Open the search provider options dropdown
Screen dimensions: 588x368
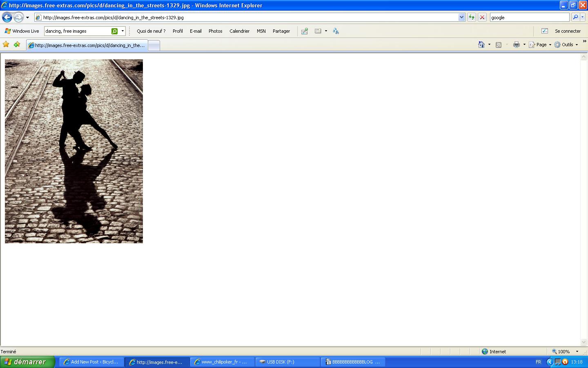583,17
